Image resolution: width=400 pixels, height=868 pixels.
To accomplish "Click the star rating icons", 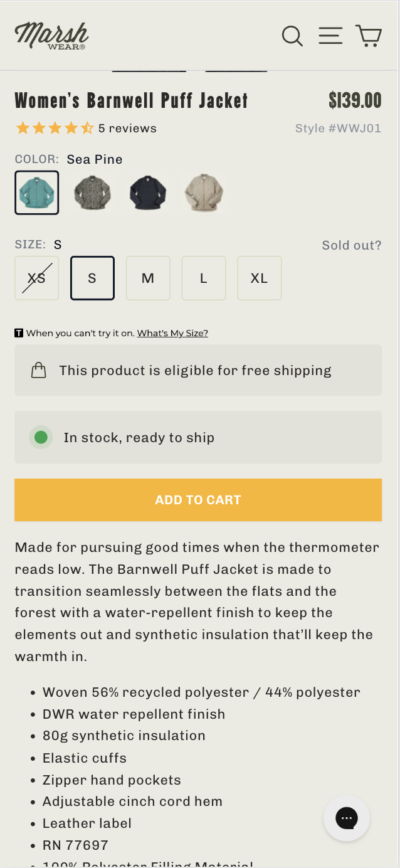I will tap(55, 127).
